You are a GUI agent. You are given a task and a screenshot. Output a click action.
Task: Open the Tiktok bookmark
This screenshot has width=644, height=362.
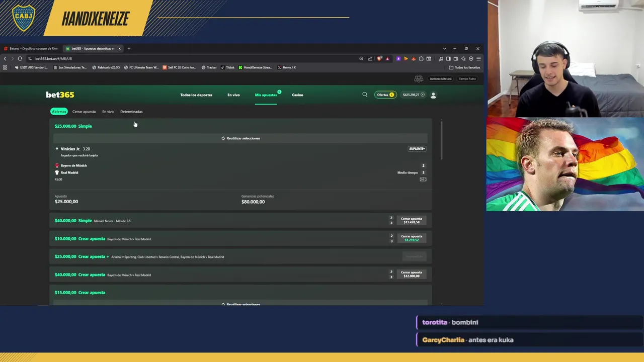pos(227,67)
